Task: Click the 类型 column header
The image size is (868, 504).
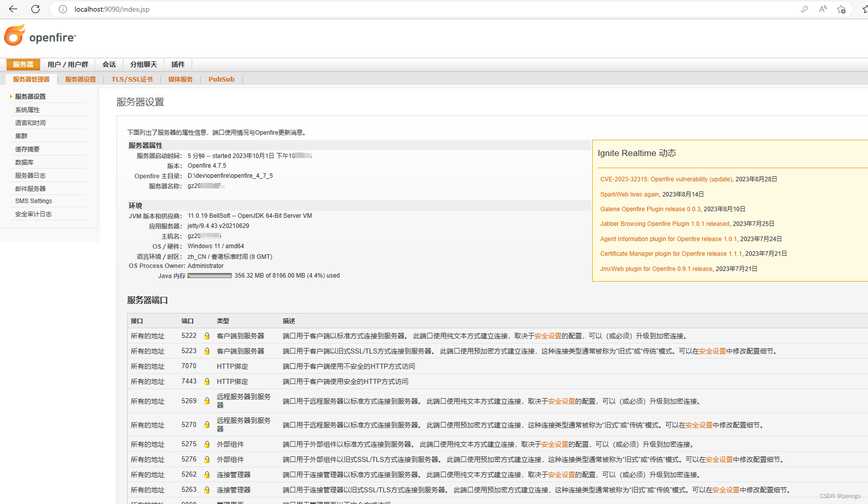Action: (223, 321)
